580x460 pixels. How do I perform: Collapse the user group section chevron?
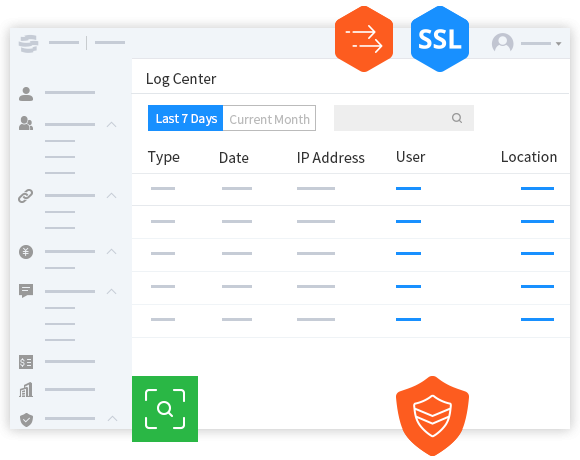111,124
